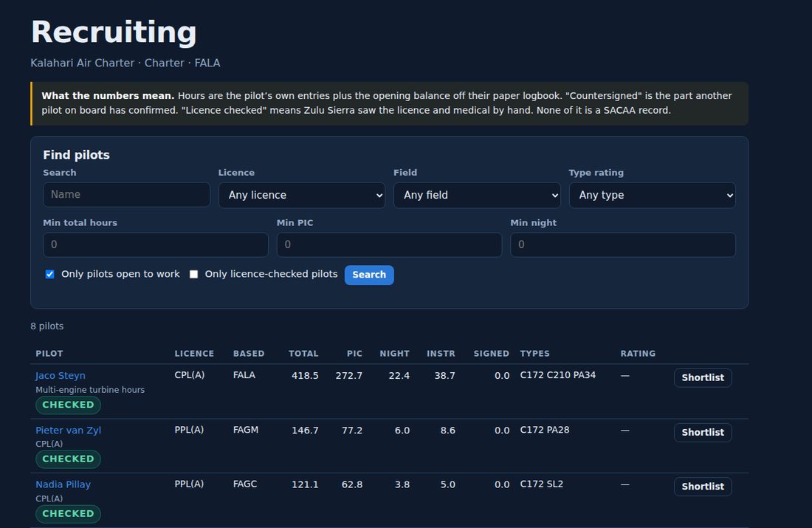Click Nadia Pillay's total 121.1

(305, 485)
